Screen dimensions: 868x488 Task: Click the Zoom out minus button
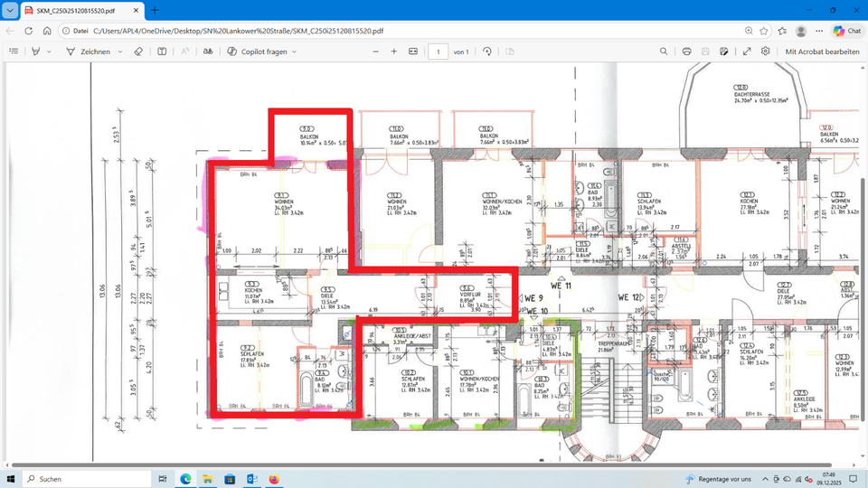click(x=376, y=52)
